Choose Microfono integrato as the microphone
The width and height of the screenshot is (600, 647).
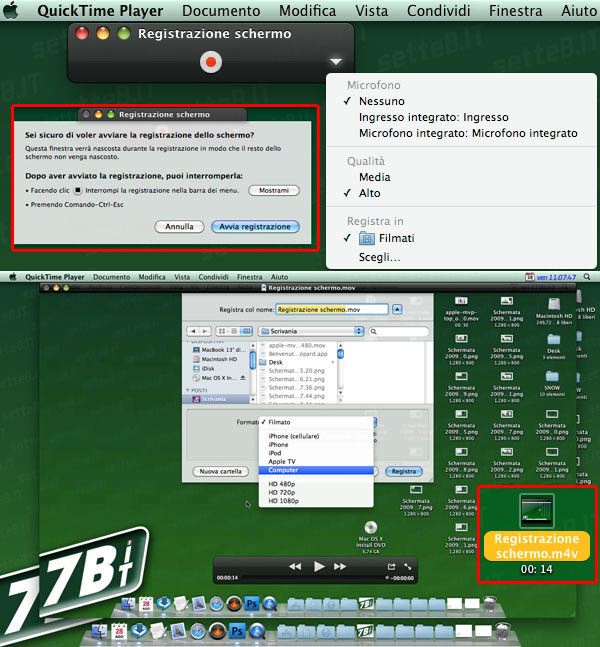[x=468, y=132]
